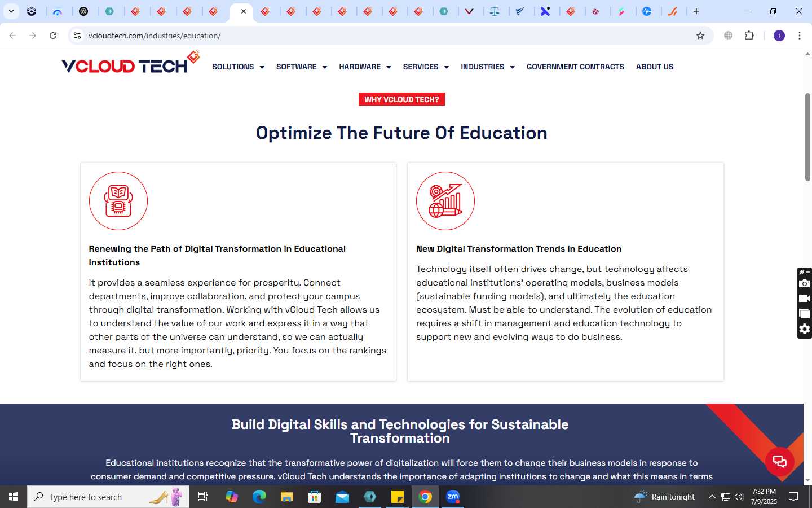Viewport: 812px width, 508px height.
Task: Click the scrollbar down arrow
Action: 807,480
